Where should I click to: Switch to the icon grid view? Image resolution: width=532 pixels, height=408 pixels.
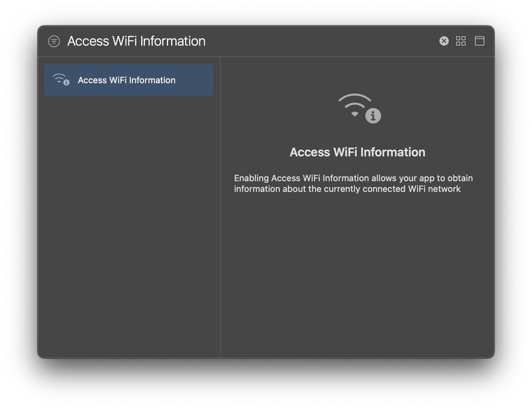pyautogui.click(x=461, y=41)
